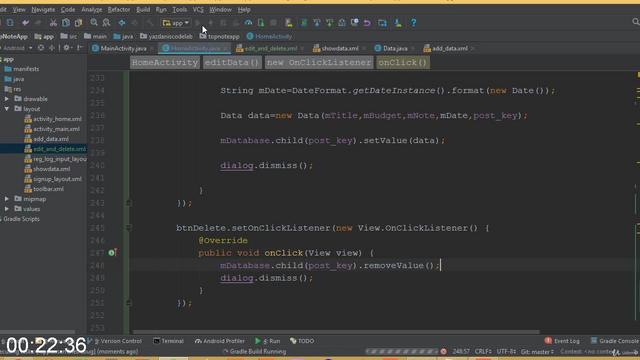This screenshot has height=360, width=640.
Task: Open the Tools menu
Action: (180, 9)
